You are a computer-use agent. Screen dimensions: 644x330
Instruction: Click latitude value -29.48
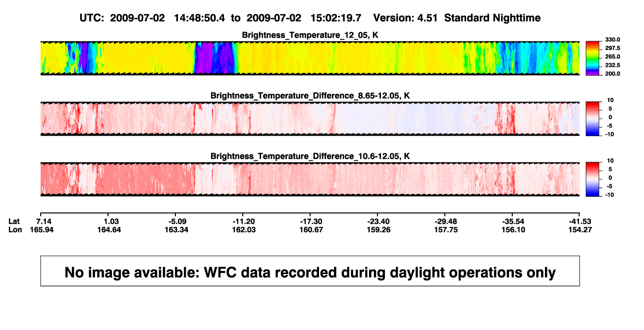(446, 221)
